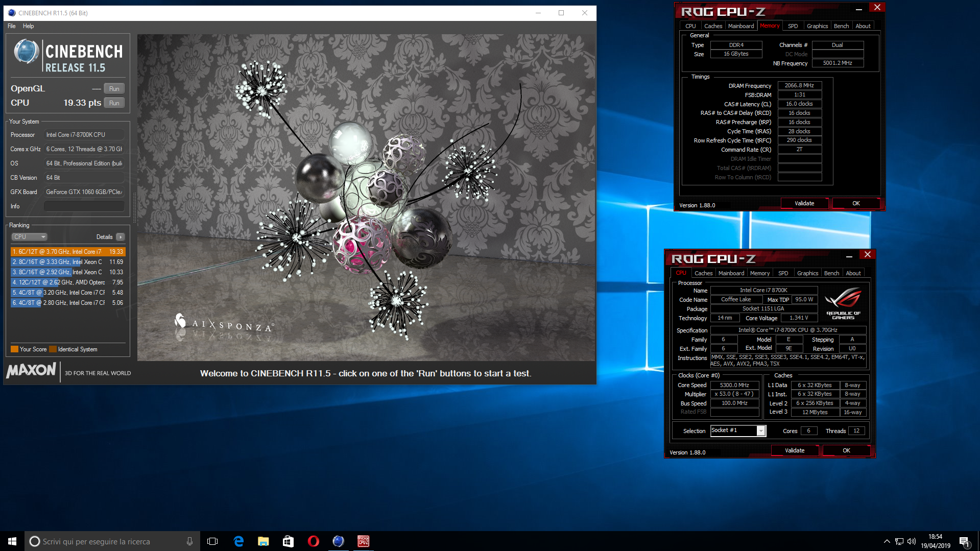This screenshot has height=551, width=980.
Task: Click OK in the CPU tab CPU-Z window
Action: (846, 450)
